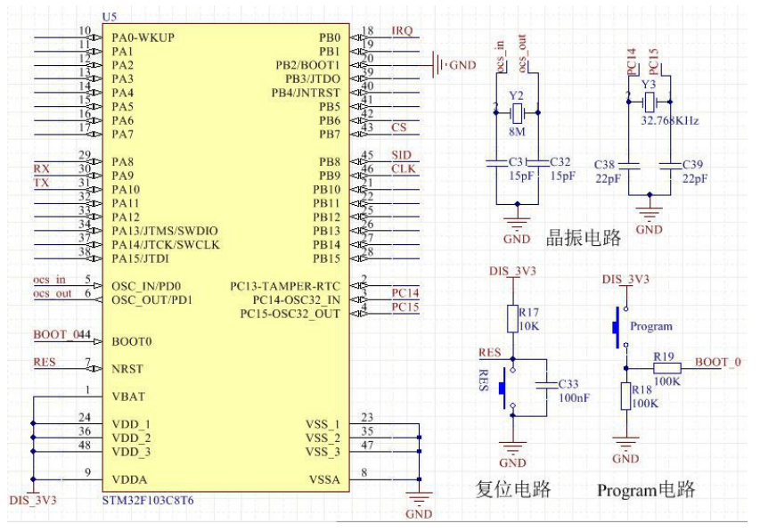Click the PC14 net label on pin 3
The image size is (760, 532).
tap(405, 293)
